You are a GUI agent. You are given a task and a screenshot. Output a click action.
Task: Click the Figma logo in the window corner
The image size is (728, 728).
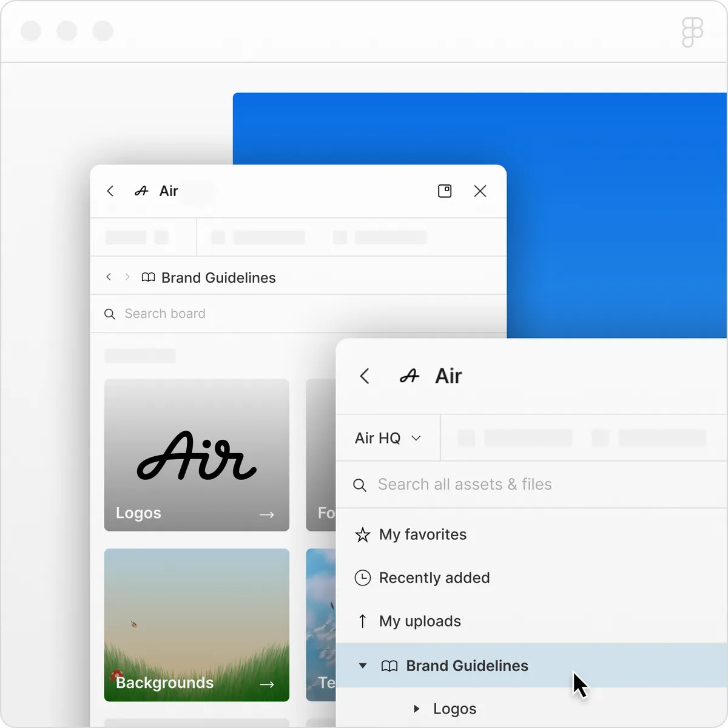(x=692, y=32)
